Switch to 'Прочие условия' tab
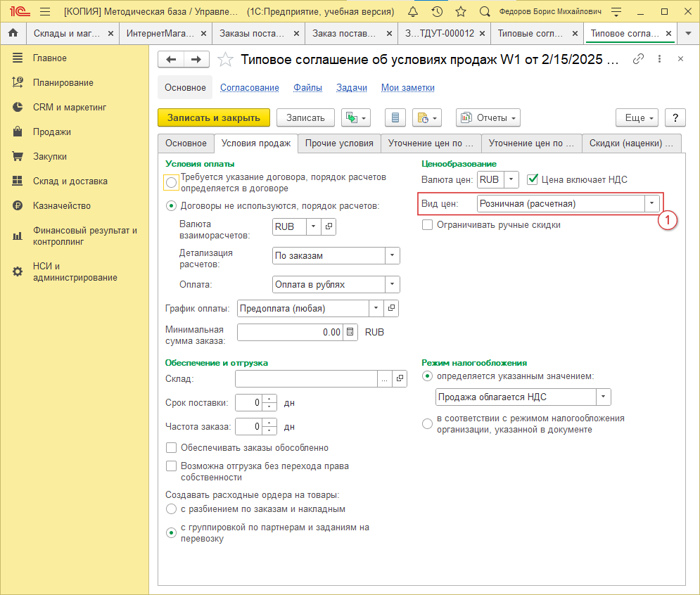The image size is (700, 595). pos(339,143)
